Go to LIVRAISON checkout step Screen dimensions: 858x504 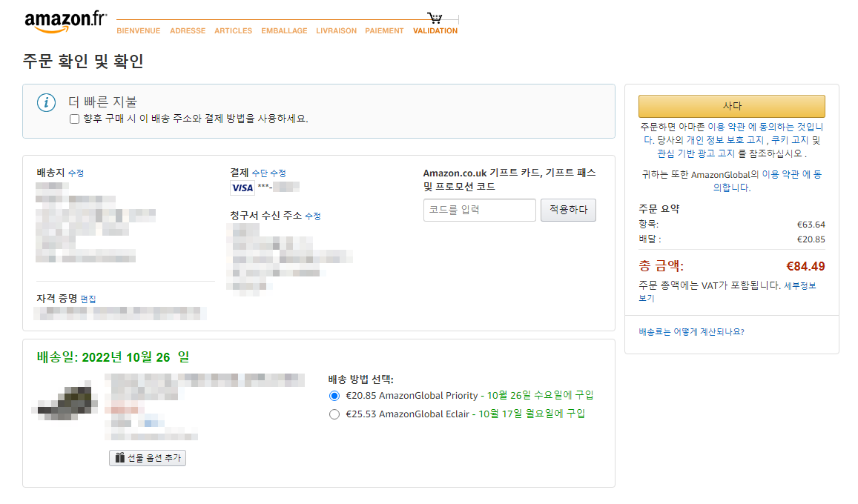[336, 31]
